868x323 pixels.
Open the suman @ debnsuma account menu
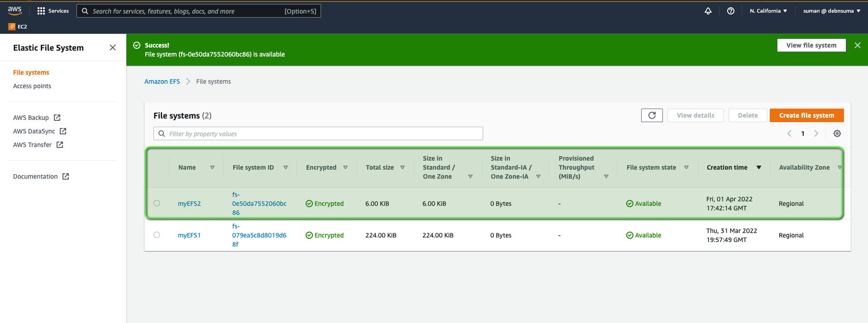point(832,11)
